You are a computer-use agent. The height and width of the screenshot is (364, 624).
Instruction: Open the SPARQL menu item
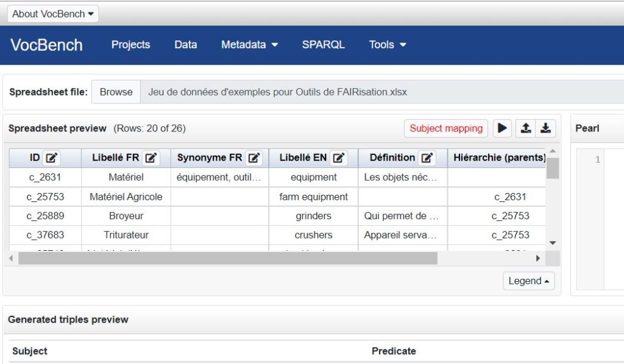tap(323, 44)
